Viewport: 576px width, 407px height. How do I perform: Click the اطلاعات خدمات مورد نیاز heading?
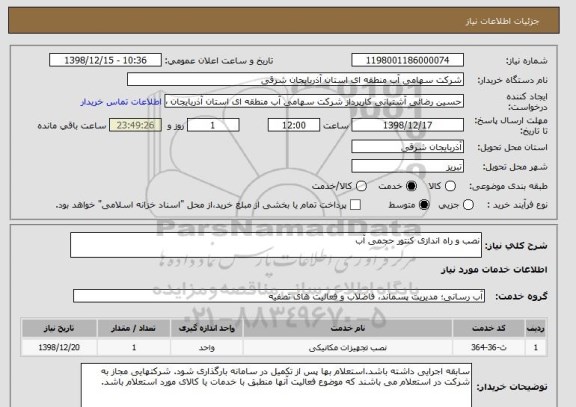(x=494, y=270)
